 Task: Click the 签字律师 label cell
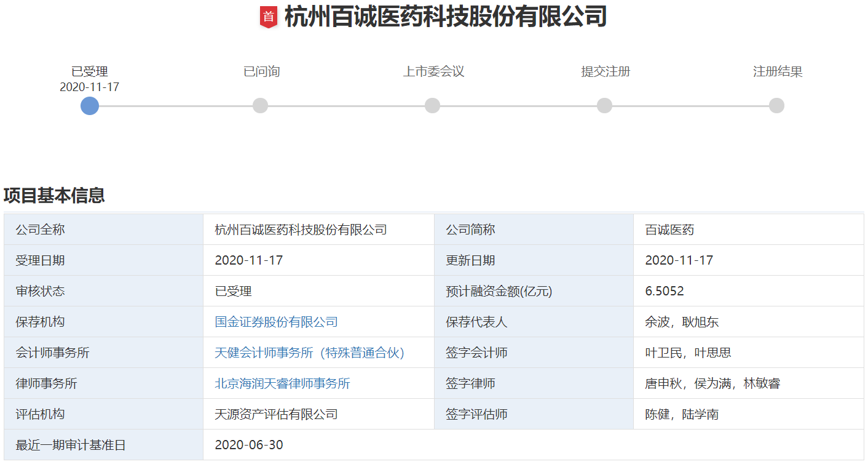(534, 383)
